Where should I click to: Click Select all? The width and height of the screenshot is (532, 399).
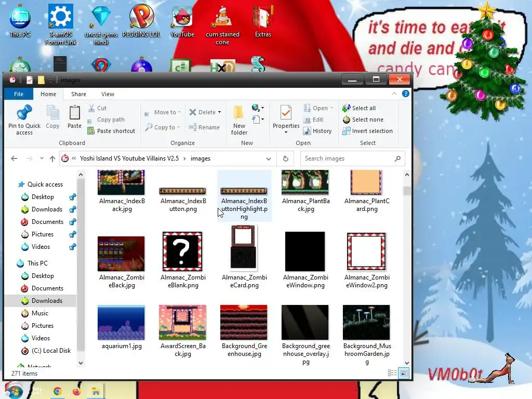coord(359,108)
